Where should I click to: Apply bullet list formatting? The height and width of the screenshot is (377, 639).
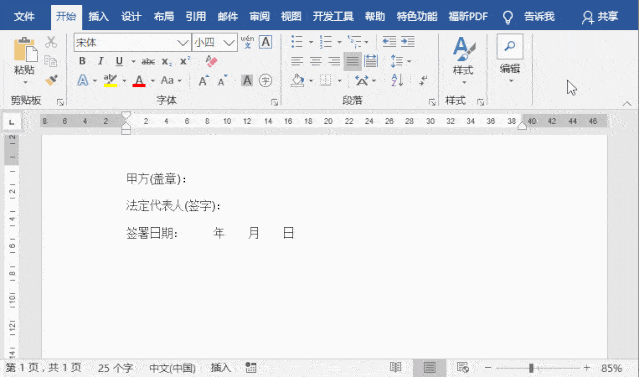pyautogui.click(x=297, y=42)
